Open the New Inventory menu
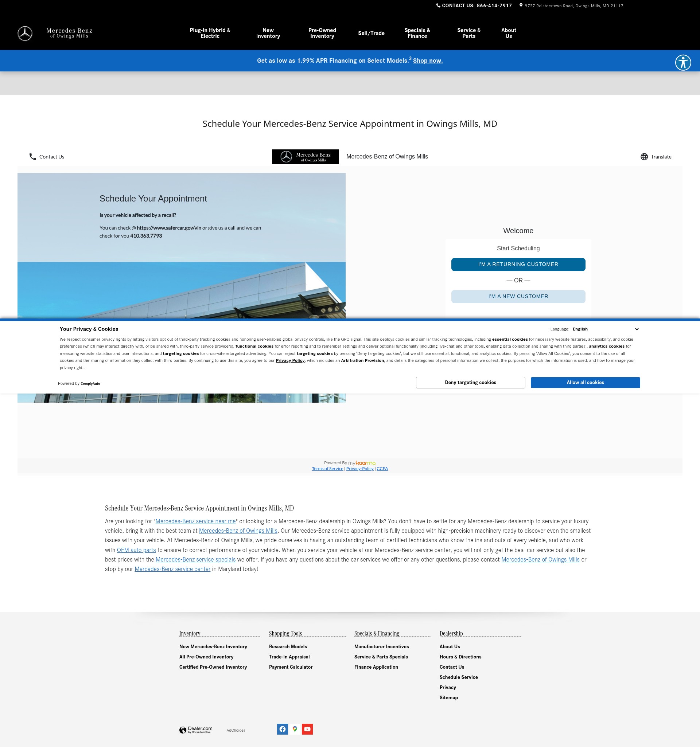 coord(268,34)
